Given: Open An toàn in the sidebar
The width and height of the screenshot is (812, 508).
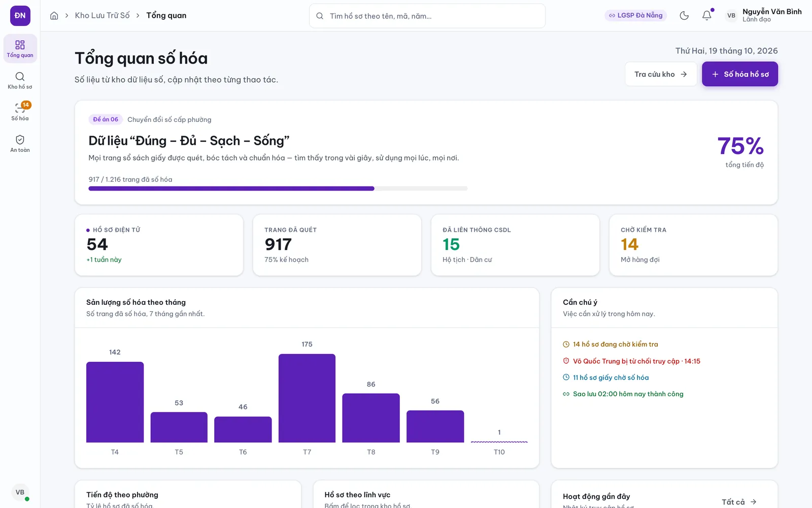Looking at the screenshot, I should tap(20, 143).
